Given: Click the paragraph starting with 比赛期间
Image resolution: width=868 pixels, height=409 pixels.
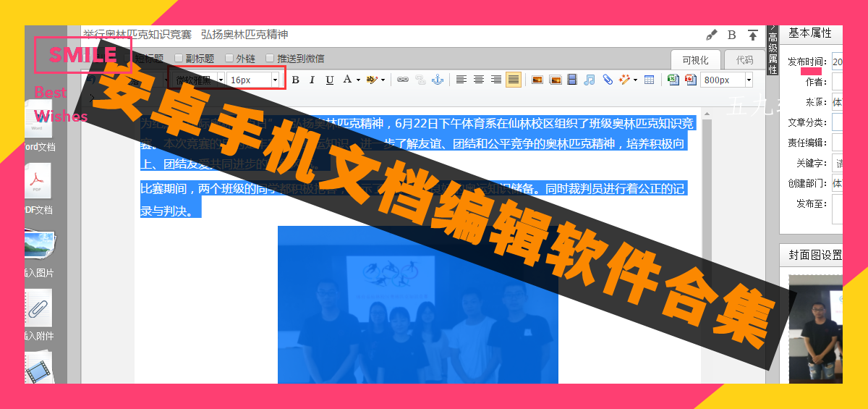Looking at the screenshot, I should pyautogui.click(x=412, y=200).
